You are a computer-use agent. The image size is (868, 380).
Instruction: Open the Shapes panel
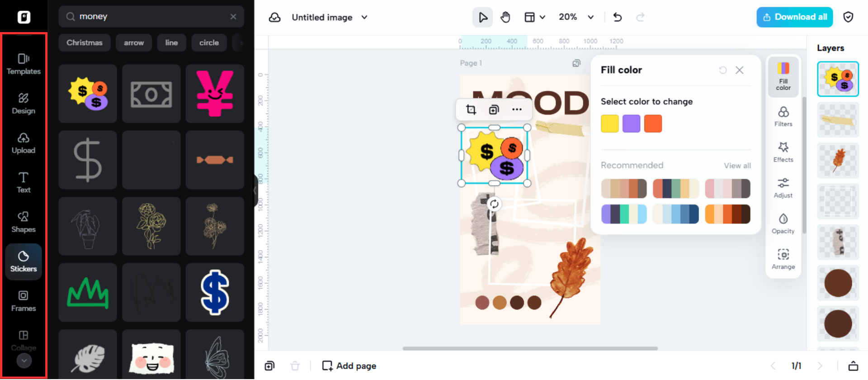tap(24, 222)
